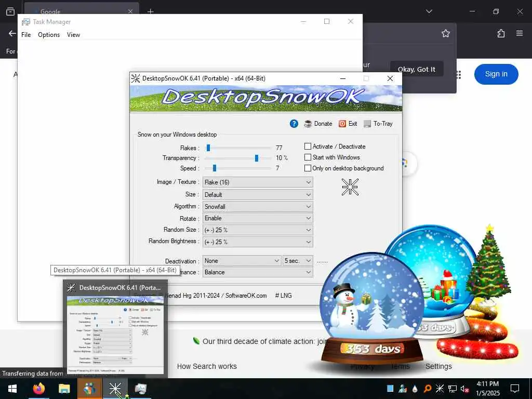Bookmark page with the star icon
This screenshot has height=399, width=532.
pyautogui.click(x=445, y=33)
